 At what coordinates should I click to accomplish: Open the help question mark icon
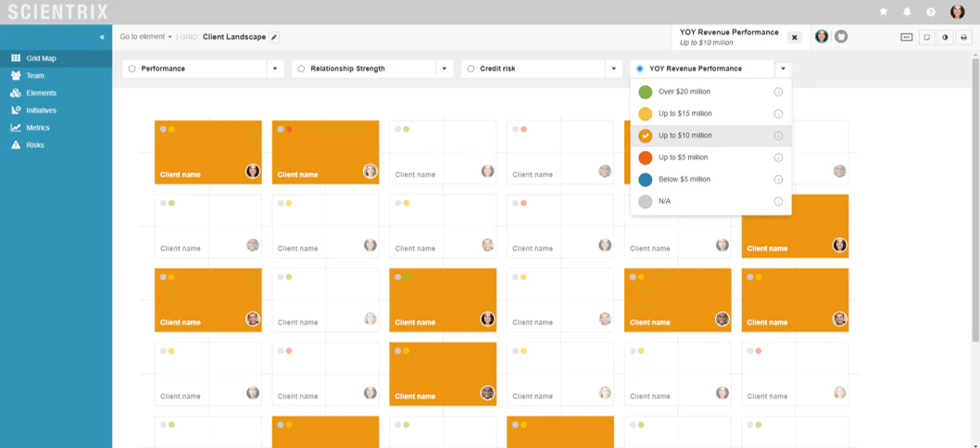pos(931,11)
